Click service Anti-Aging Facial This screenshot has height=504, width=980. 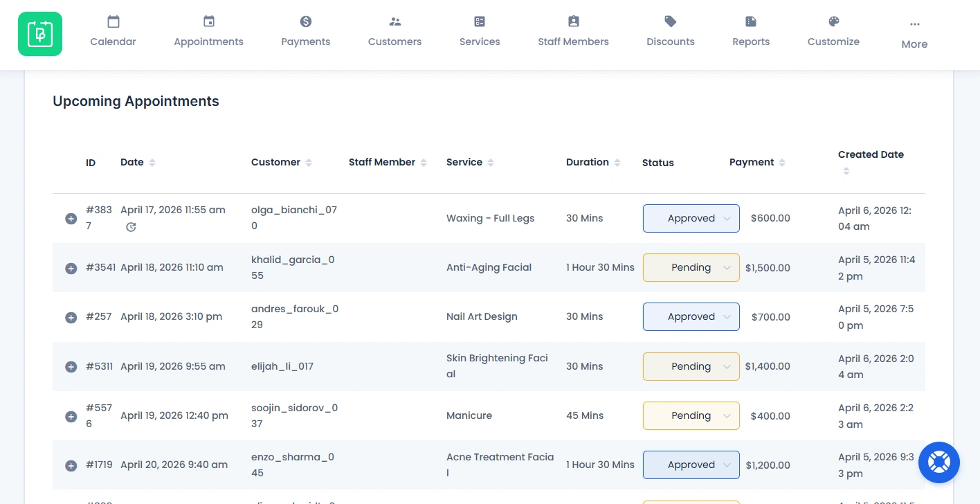489,267
